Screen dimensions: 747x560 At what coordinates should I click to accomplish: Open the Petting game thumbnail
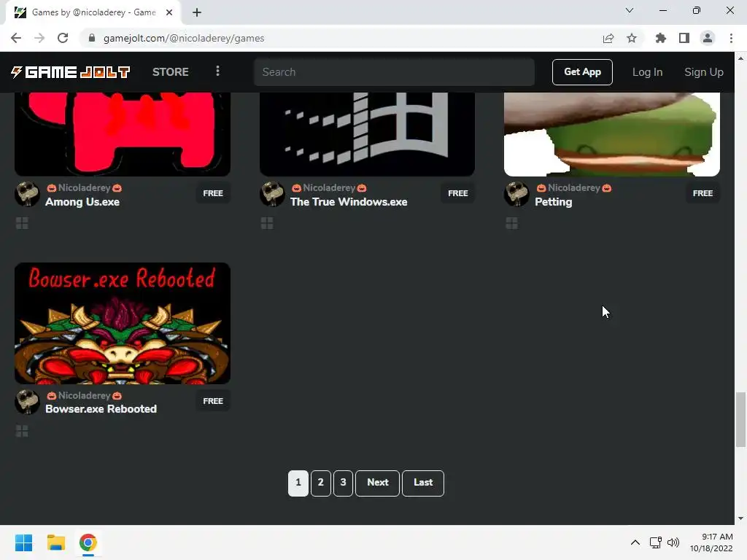612,134
